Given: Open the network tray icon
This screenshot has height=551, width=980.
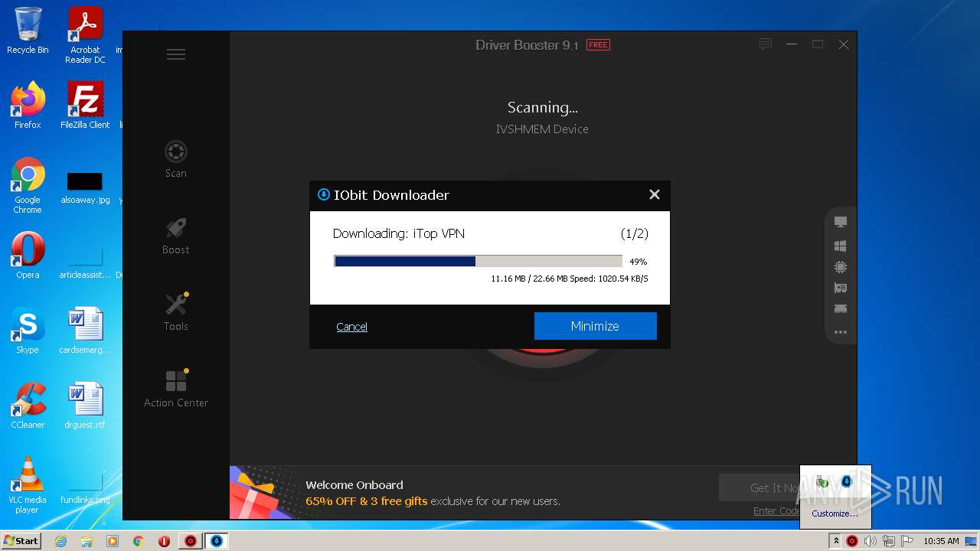Looking at the screenshot, I should click(888, 541).
